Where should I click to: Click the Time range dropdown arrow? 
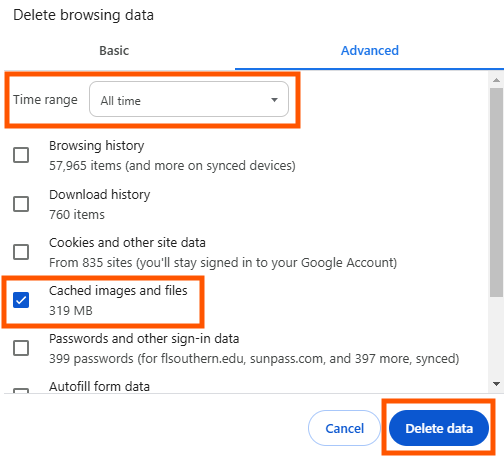click(x=274, y=100)
